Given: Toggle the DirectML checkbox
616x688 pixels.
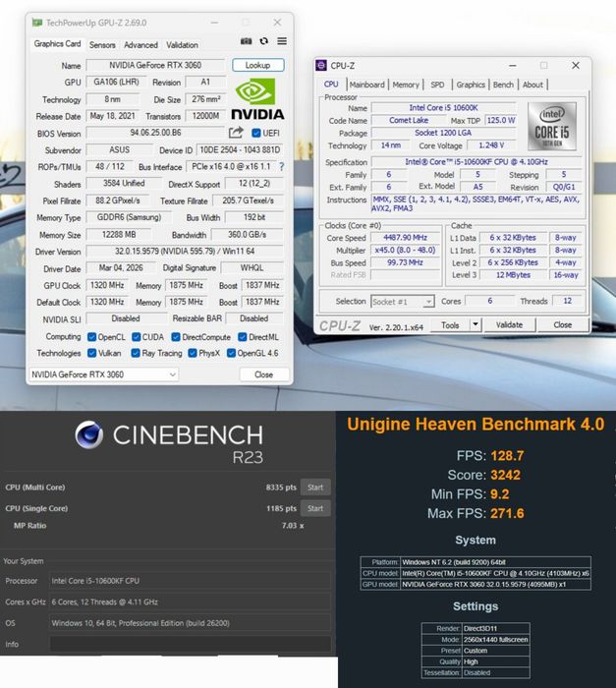Looking at the screenshot, I should click(243, 337).
